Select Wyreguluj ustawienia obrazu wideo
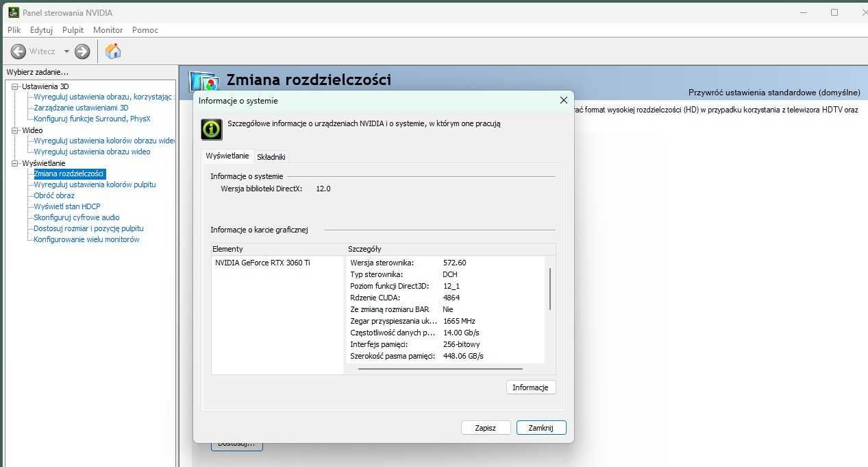The height and width of the screenshot is (467, 868). pyautogui.click(x=92, y=152)
